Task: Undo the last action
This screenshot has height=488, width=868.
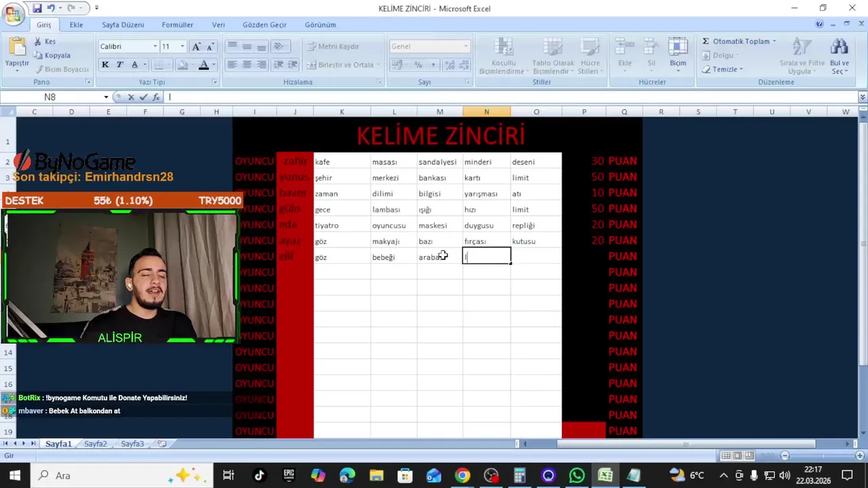Action: (51, 8)
